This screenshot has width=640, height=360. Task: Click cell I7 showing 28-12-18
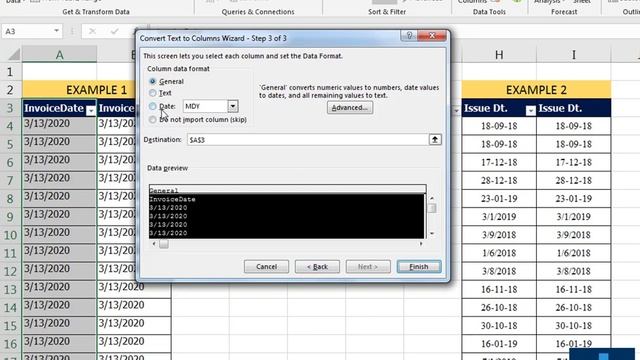574,180
